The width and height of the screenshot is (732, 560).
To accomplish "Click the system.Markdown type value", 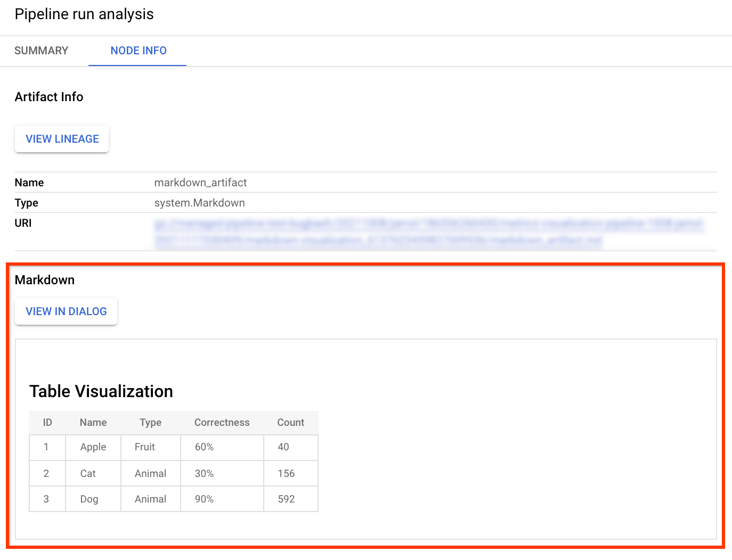I will (199, 203).
